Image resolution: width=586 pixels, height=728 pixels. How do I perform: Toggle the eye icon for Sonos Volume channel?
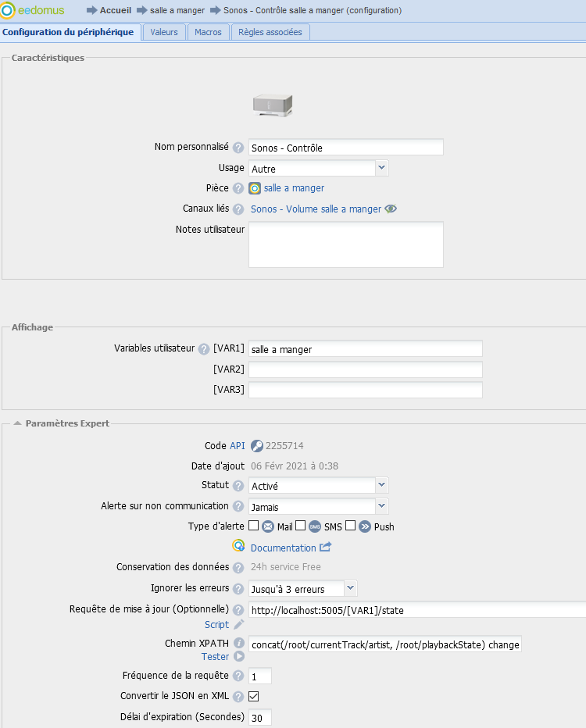391,209
